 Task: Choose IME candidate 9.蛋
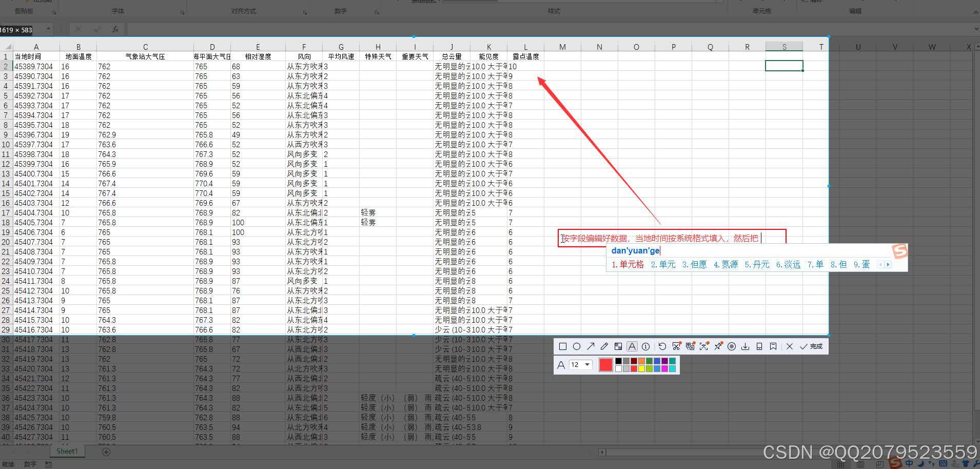(x=862, y=264)
